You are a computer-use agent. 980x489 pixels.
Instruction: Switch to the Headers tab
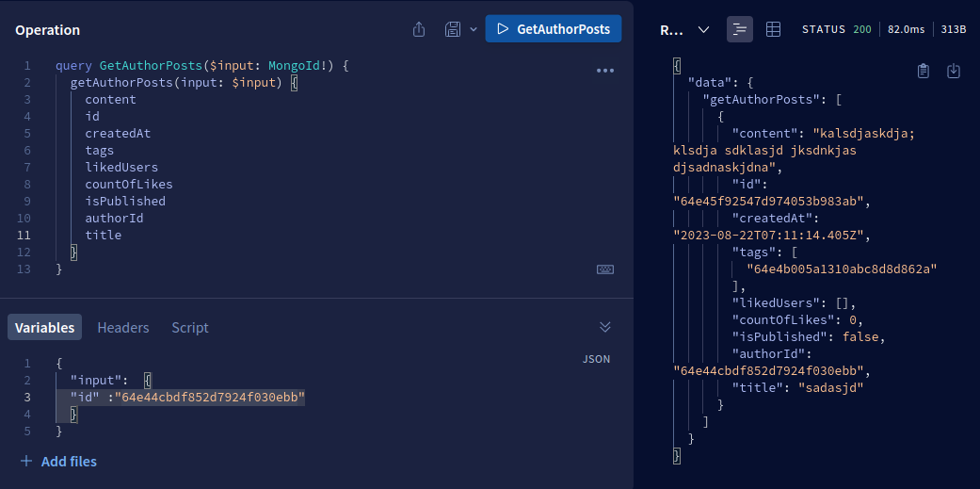coord(123,327)
